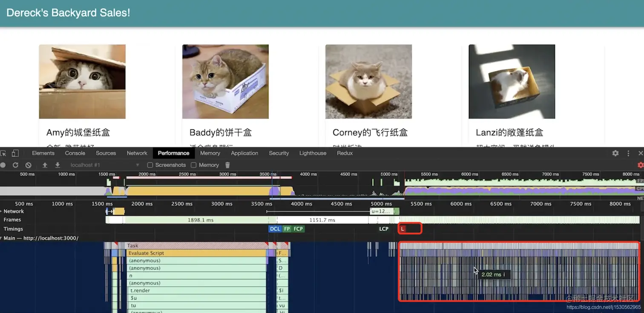Select the t.render flame entry

(x=197, y=290)
